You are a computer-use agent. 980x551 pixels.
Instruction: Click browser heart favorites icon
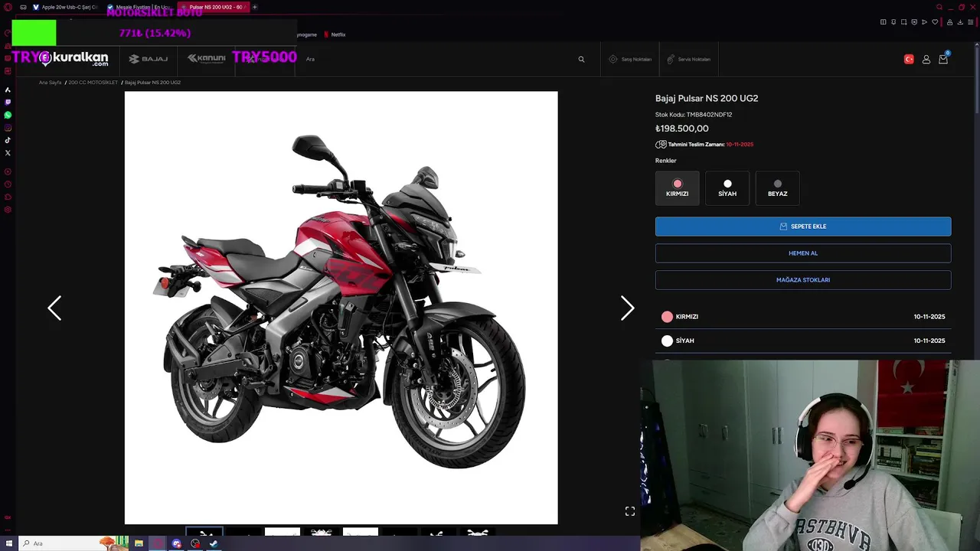pos(935,22)
